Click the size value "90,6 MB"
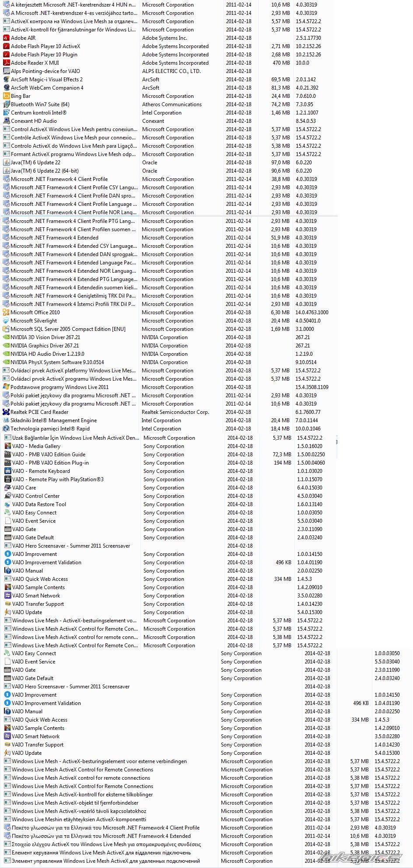Screen dimensions: 413x868 click(x=281, y=171)
